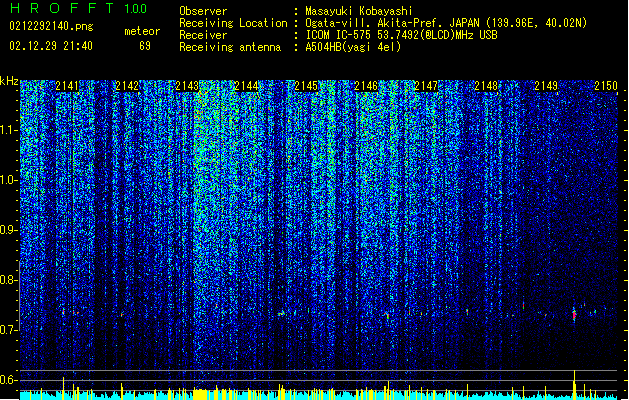Click the 0.6 frequency axis label
The image size is (629, 400).
point(9,380)
